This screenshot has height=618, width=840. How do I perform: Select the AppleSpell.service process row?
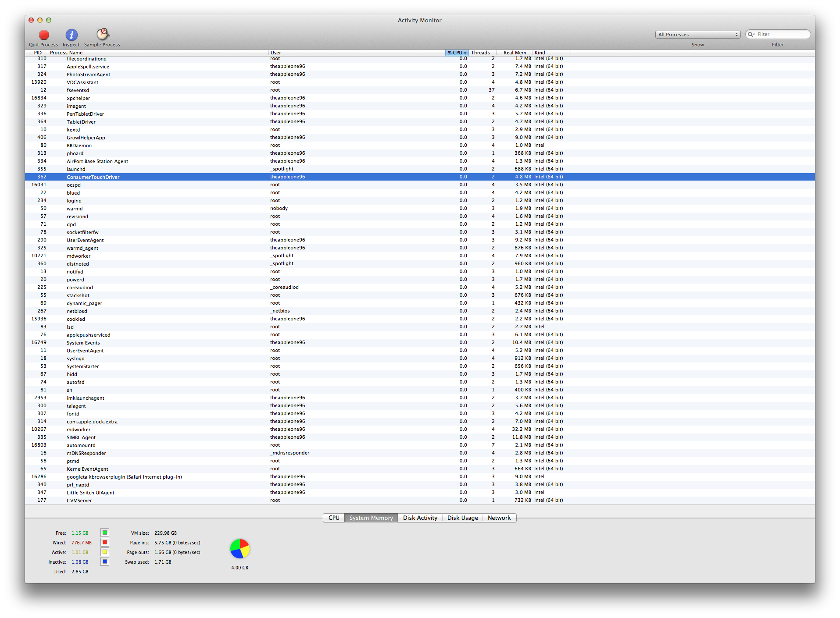(x=420, y=67)
